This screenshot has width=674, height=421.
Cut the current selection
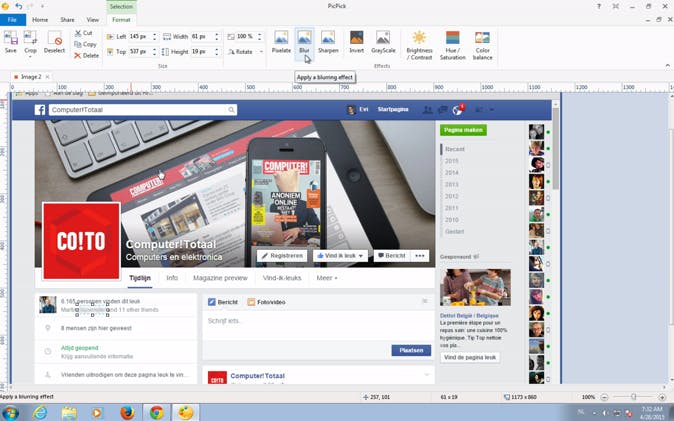[83, 33]
